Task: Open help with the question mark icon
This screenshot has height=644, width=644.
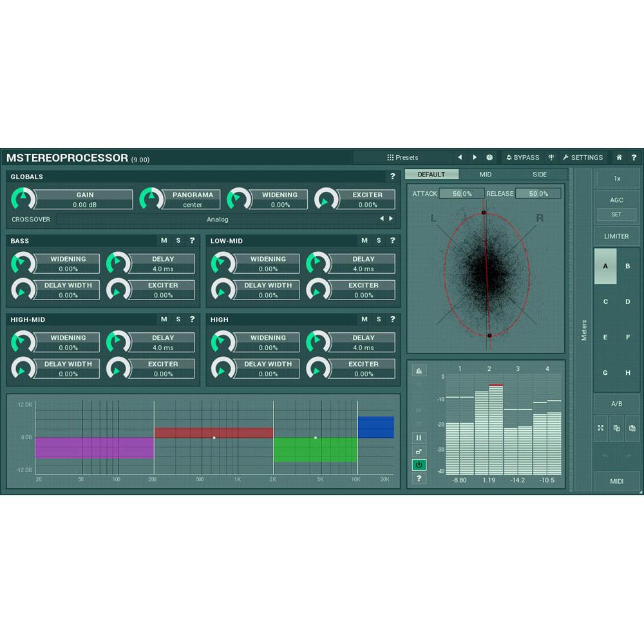Action: click(x=634, y=157)
